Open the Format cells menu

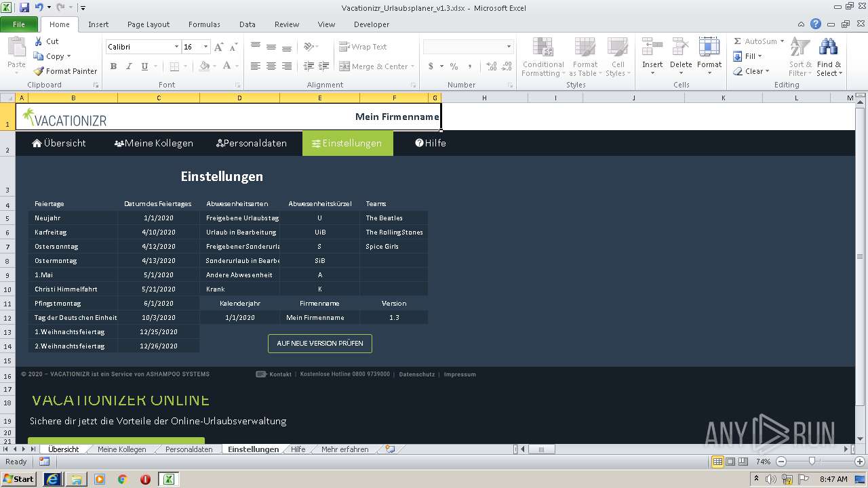[709, 57]
